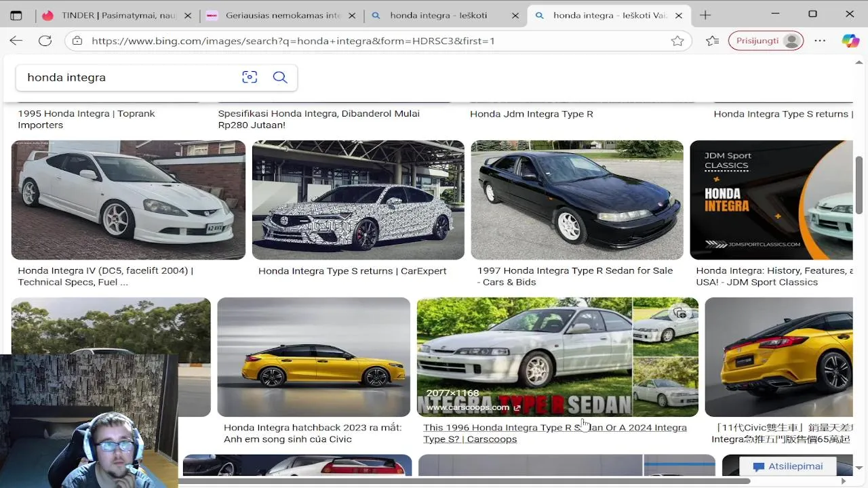Screen dimensions: 868x488
Task: Open Honda Integra Type S returns CarExpert link
Action: click(x=353, y=271)
